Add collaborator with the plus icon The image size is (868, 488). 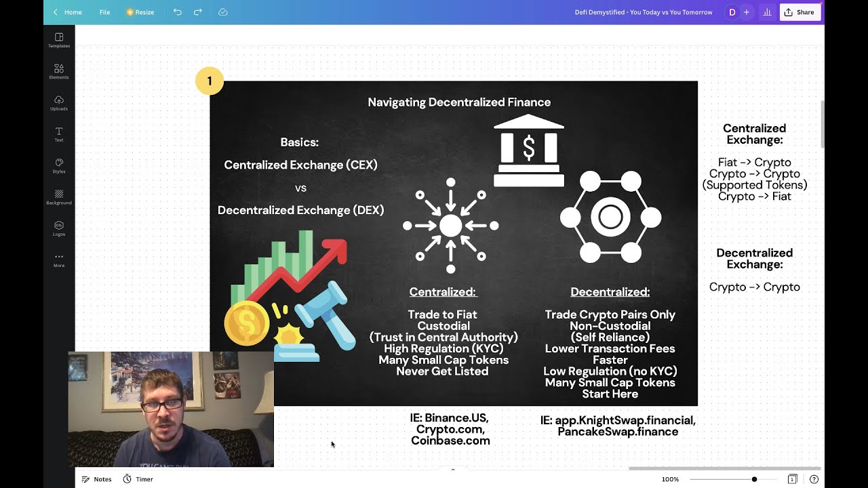[x=747, y=12]
